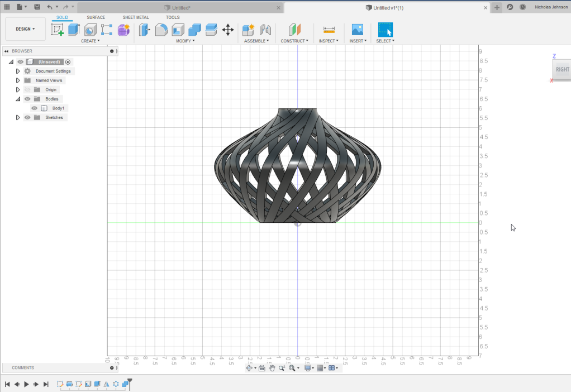Open the DESIGN workspace dropdown
Screen dimensions: 571x392
coord(25,29)
